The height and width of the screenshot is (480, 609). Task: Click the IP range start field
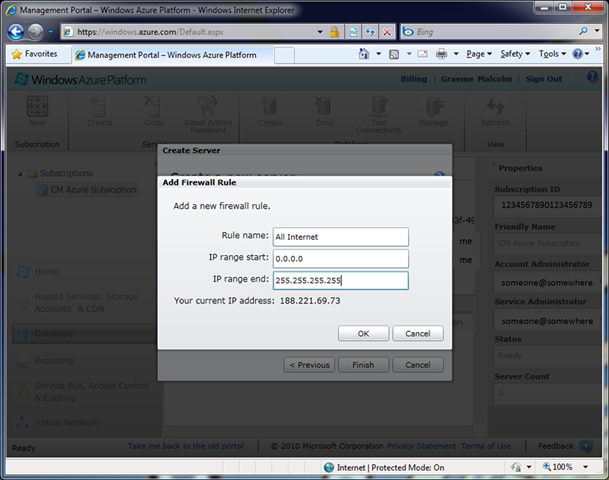(x=341, y=259)
